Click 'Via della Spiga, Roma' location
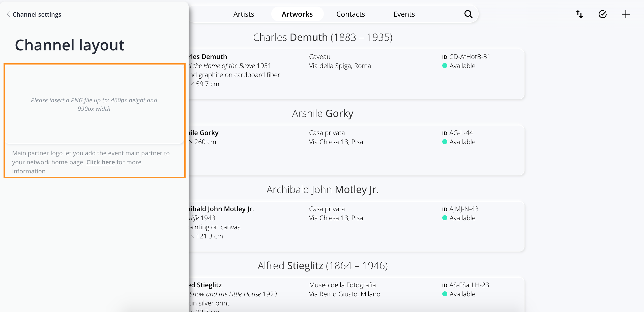 point(340,66)
